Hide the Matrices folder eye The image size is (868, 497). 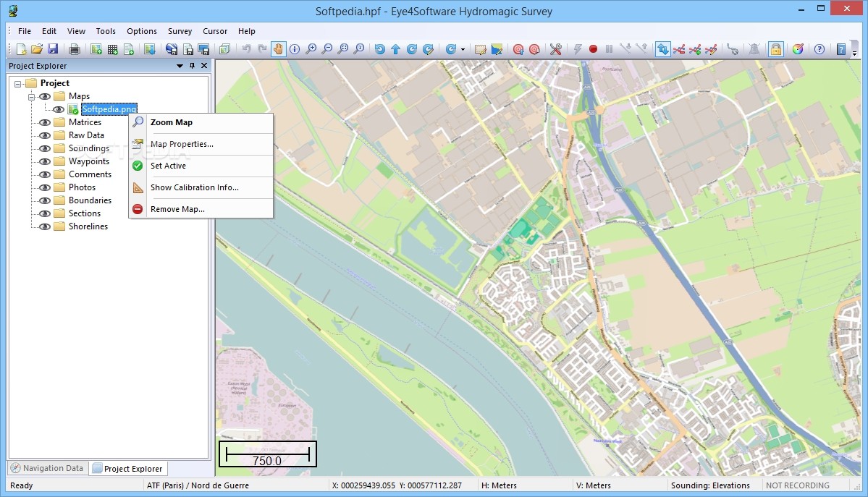pyautogui.click(x=45, y=122)
